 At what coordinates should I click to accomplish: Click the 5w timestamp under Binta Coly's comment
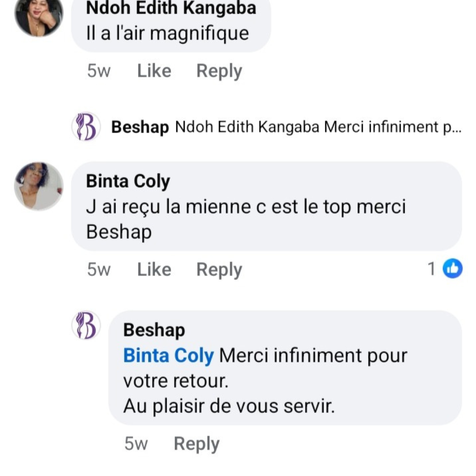tap(99, 269)
